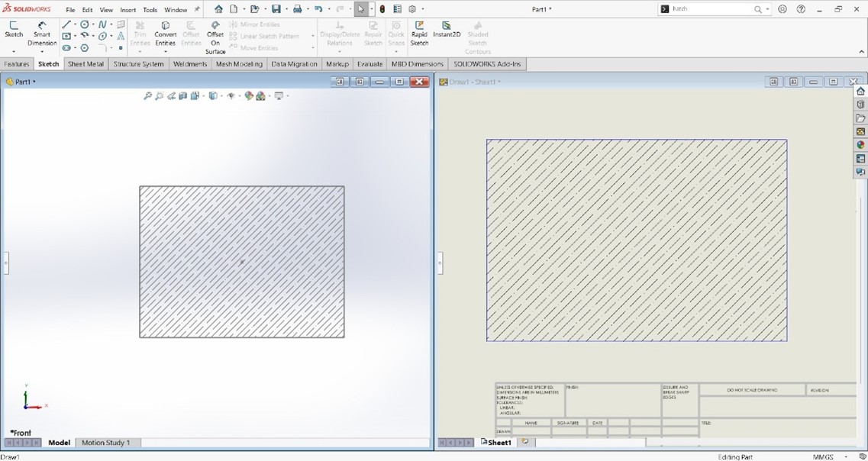Open the Design Library sidebar panel

pyautogui.click(x=860, y=105)
